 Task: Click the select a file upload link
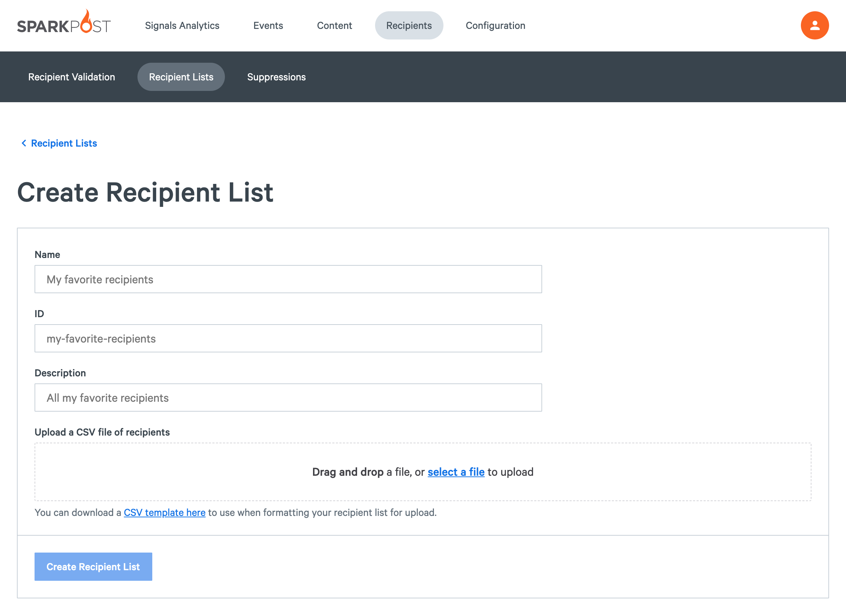[x=456, y=472]
